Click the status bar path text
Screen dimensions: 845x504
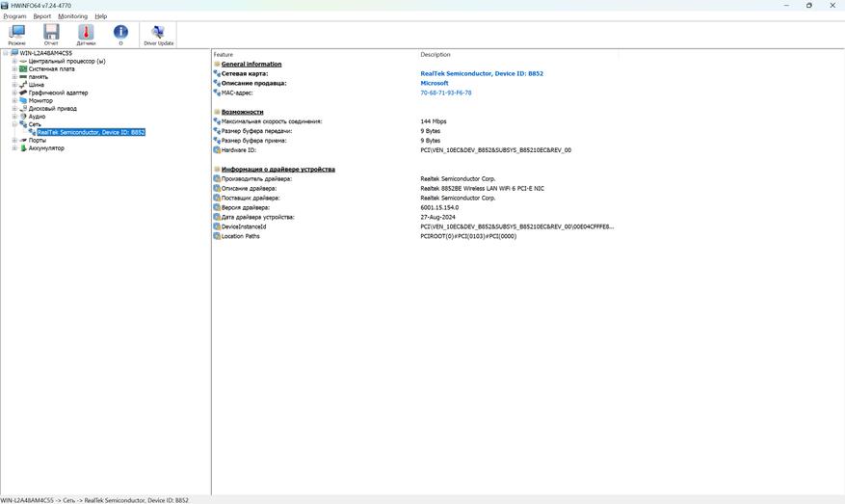[94, 500]
